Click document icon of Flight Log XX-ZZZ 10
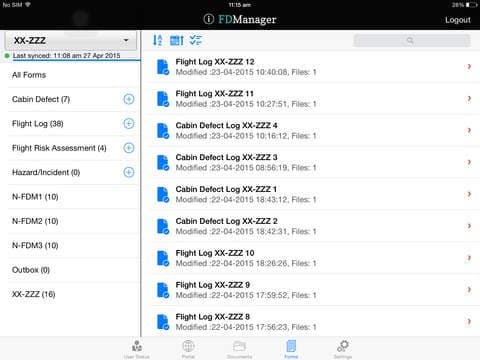This screenshot has width=480, height=360. coord(163,258)
